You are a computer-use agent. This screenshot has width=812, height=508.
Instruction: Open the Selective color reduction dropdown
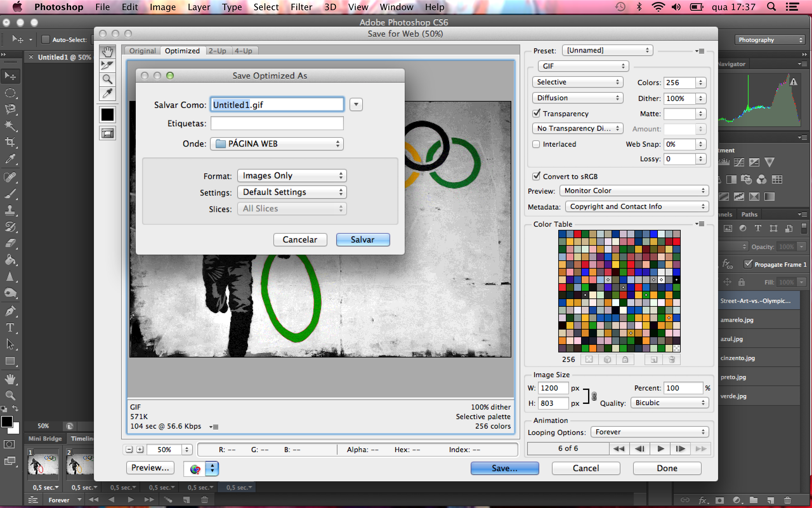click(x=578, y=82)
